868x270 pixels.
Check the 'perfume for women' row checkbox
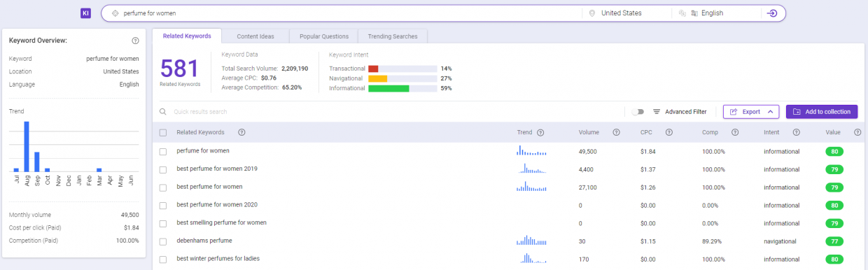(x=163, y=151)
